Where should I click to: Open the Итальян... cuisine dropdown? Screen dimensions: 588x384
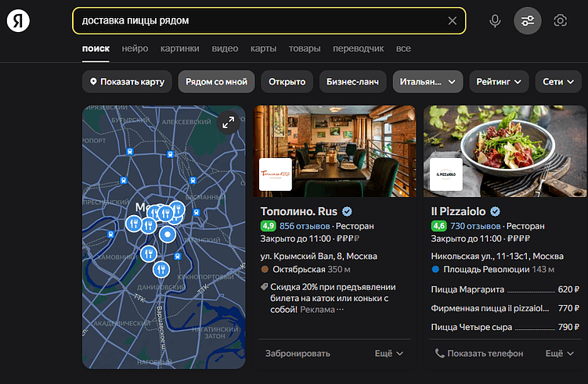tap(427, 81)
